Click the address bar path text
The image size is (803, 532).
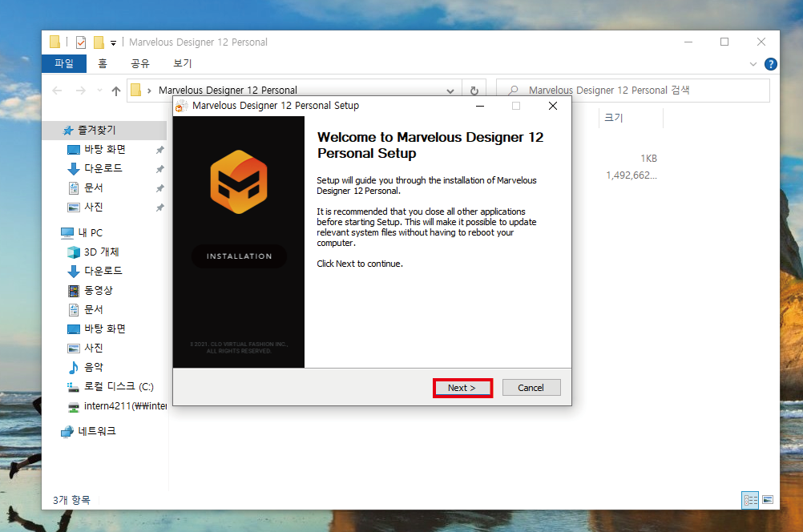(x=228, y=90)
